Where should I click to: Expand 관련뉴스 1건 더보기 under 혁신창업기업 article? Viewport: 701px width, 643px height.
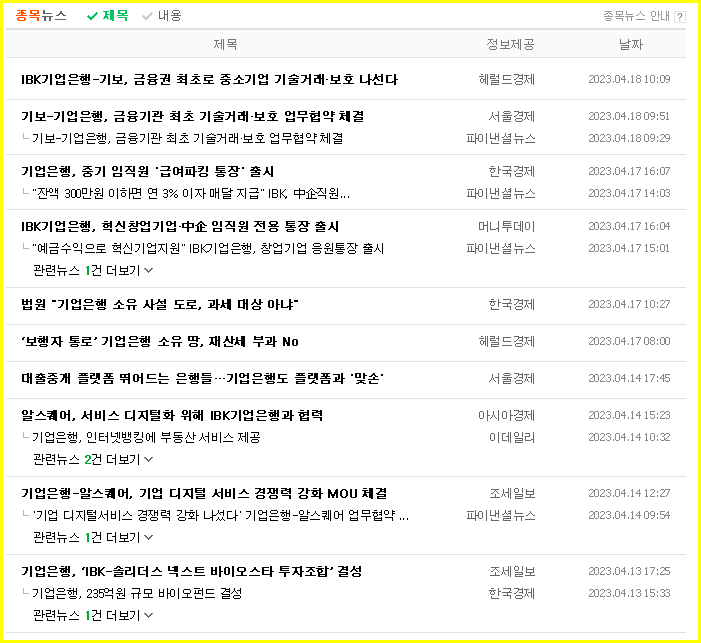93,271
